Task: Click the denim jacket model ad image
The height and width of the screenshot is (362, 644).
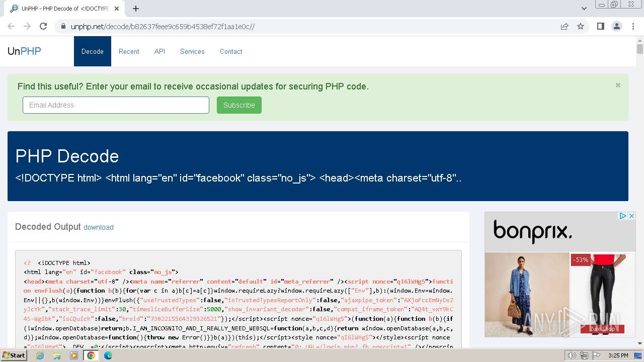Action: (527, 294)
